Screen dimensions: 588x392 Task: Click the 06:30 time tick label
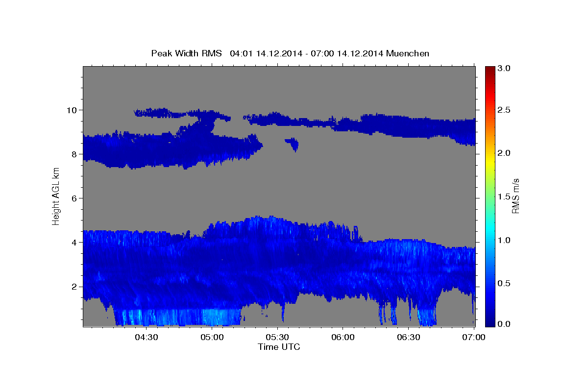click(x=409, y=337)
